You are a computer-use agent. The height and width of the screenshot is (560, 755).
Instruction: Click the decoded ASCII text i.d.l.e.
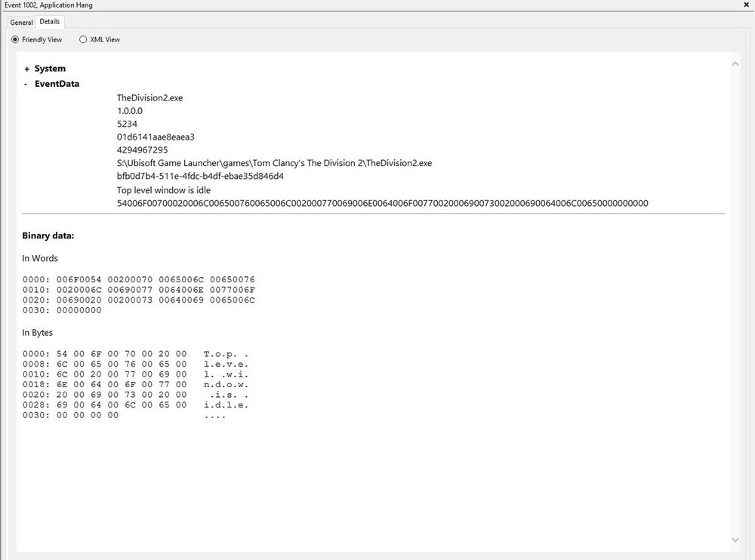click(226, 405)
